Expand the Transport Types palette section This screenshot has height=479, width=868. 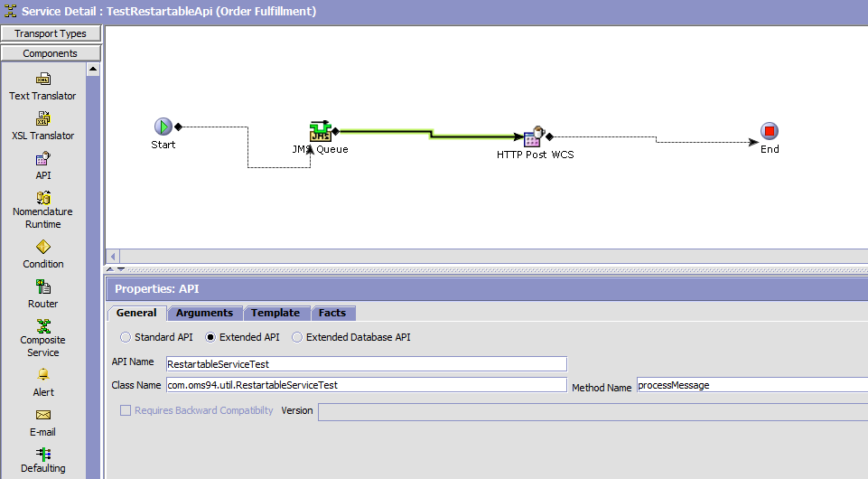(51, 33)
